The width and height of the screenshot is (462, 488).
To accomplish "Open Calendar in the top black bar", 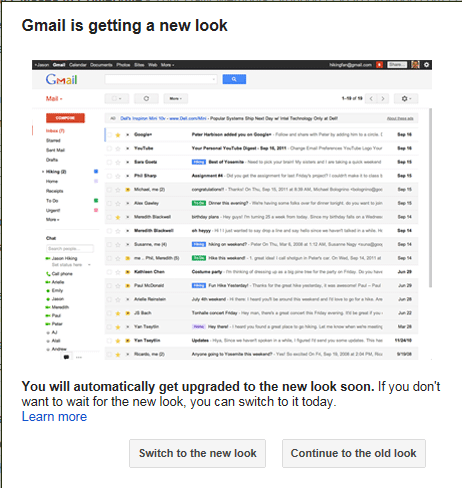I will (x=78, y=65).
